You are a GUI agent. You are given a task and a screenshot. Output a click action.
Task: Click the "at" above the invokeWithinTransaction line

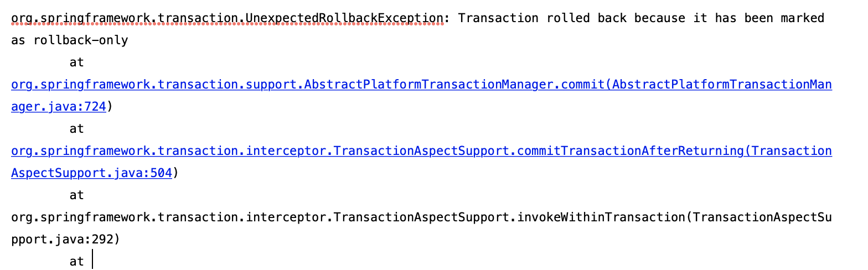click(77, 195)
